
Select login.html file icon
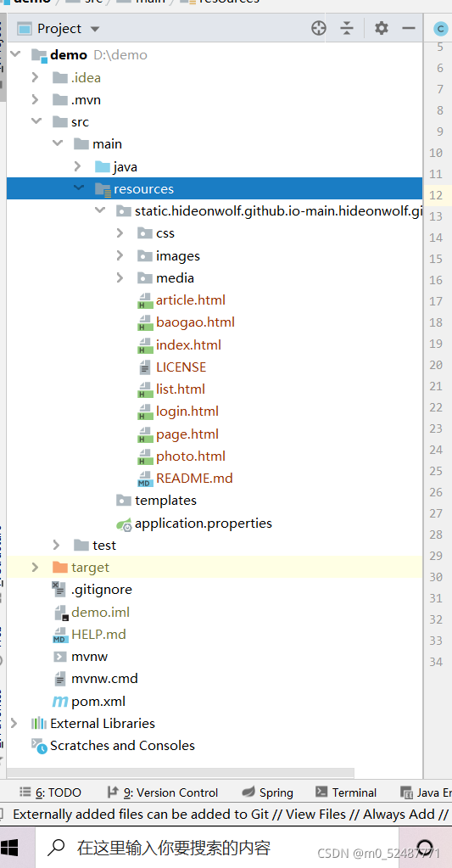click(x=145, y=412)
